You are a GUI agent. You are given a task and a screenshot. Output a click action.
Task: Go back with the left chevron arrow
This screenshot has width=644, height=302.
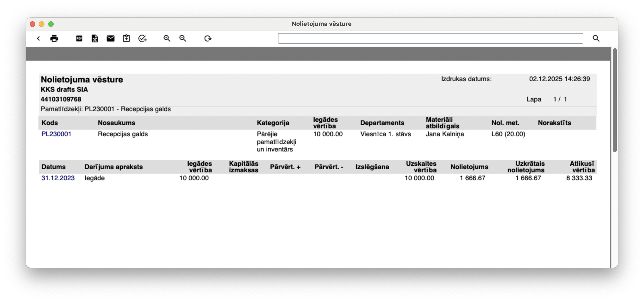38,38
